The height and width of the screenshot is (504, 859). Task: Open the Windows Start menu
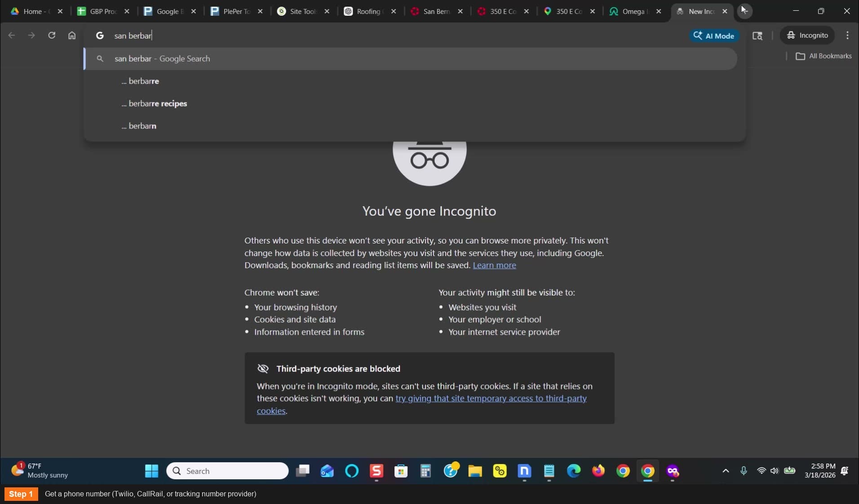pos(151,471)
